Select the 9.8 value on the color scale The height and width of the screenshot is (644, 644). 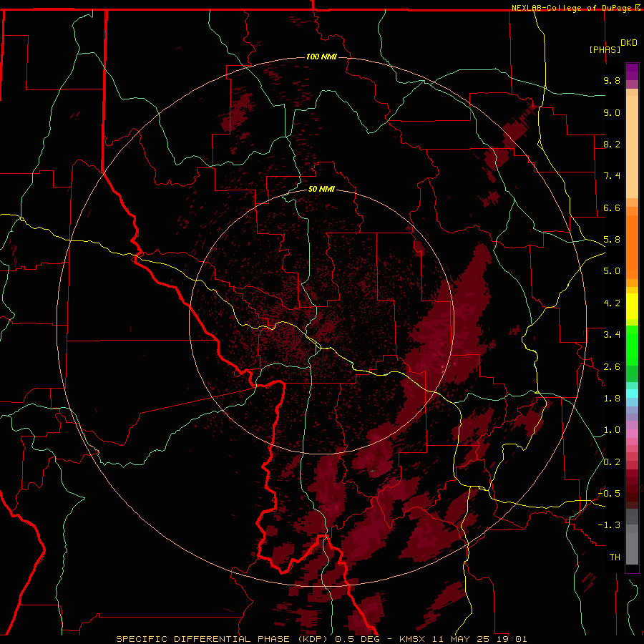click(x=612, y=80)
